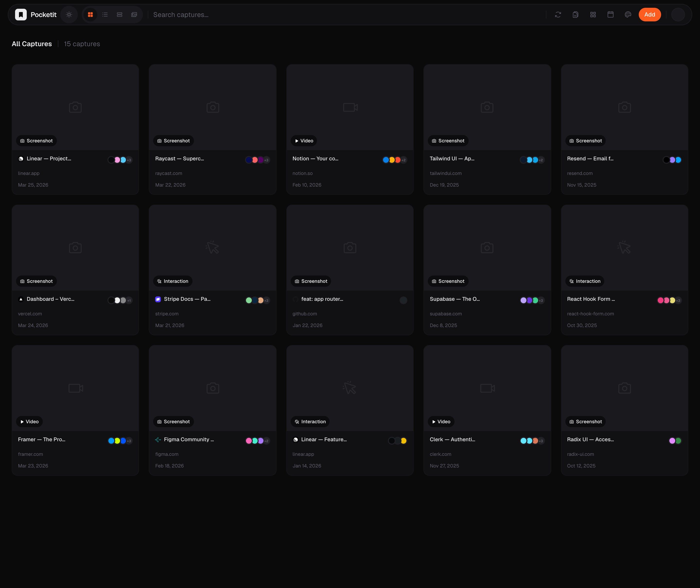The image size is (700, 588).
Task: Click the Mar 24, 2026 date
Action: [33, 325]
